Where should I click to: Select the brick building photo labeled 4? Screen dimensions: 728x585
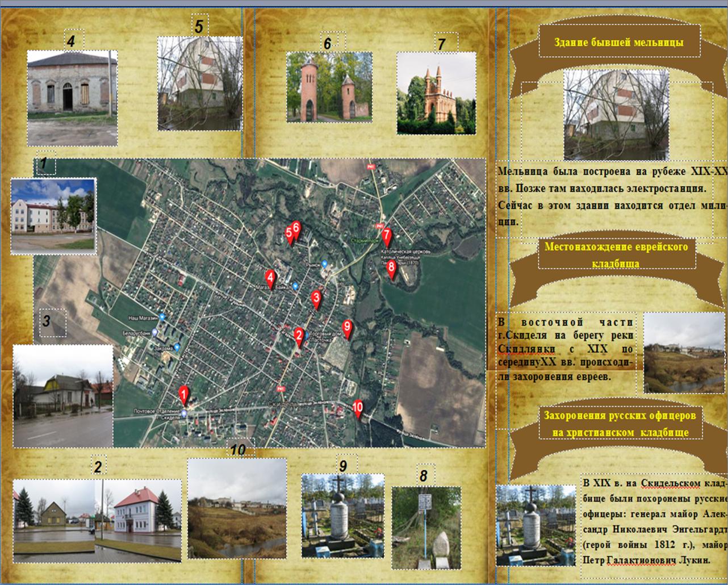[x=72, y=98]
